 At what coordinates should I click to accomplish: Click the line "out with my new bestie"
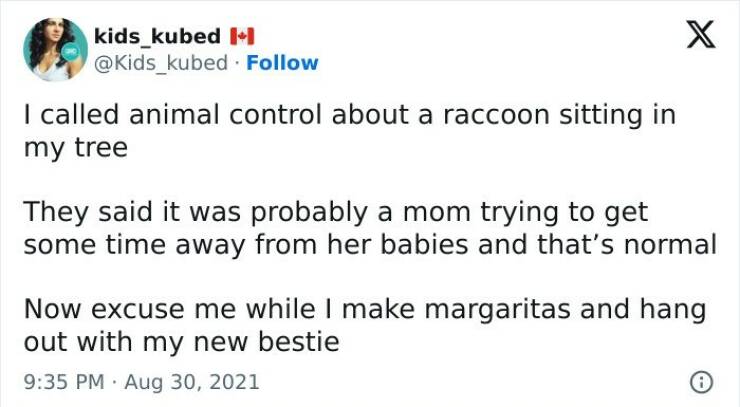coord(181,341)
